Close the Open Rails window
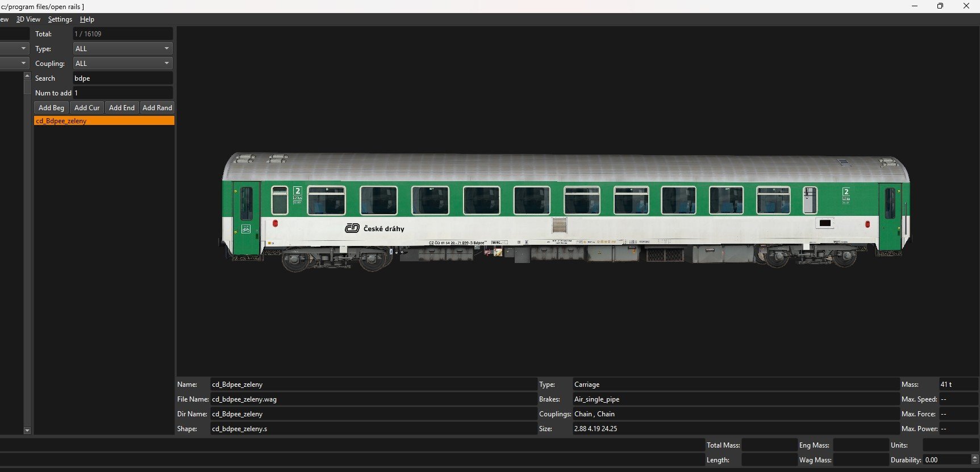This screenshot has width=980, height=472. click(966, 6)
